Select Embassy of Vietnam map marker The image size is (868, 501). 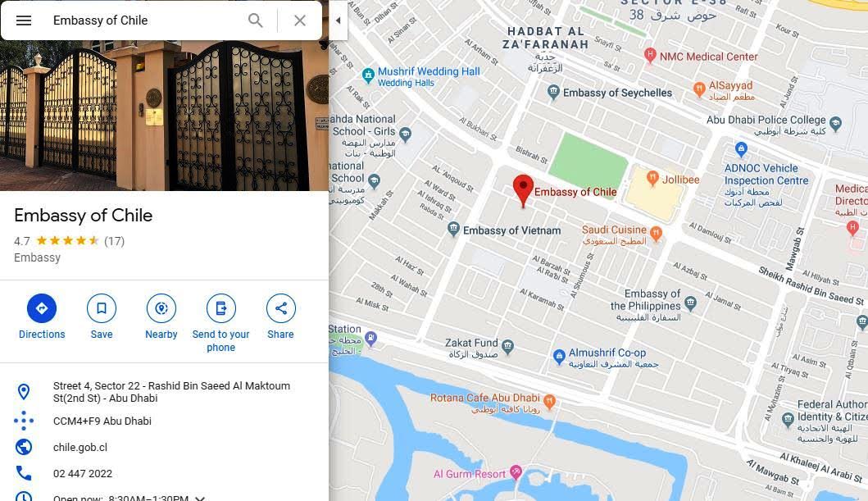pos(453,229)
